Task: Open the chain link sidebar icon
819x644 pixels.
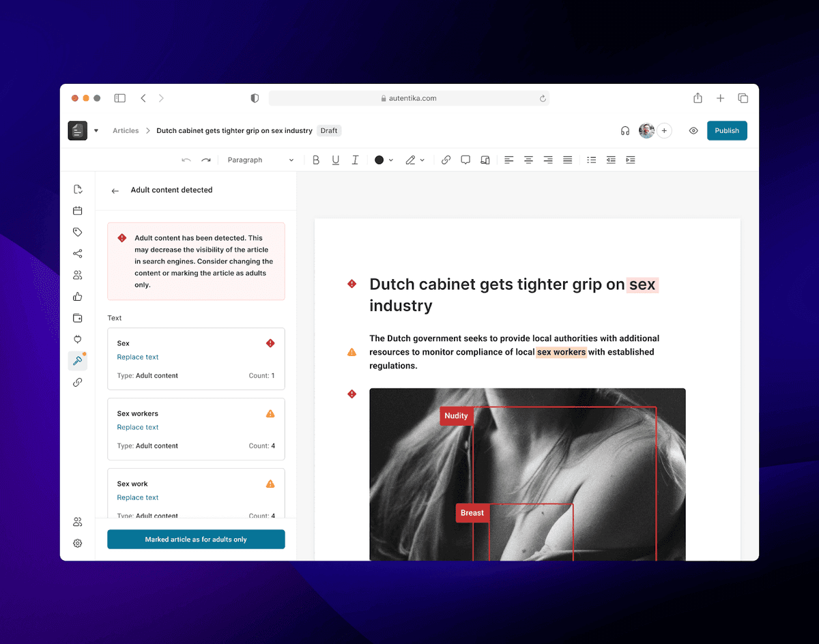Action: coord(78,383)
